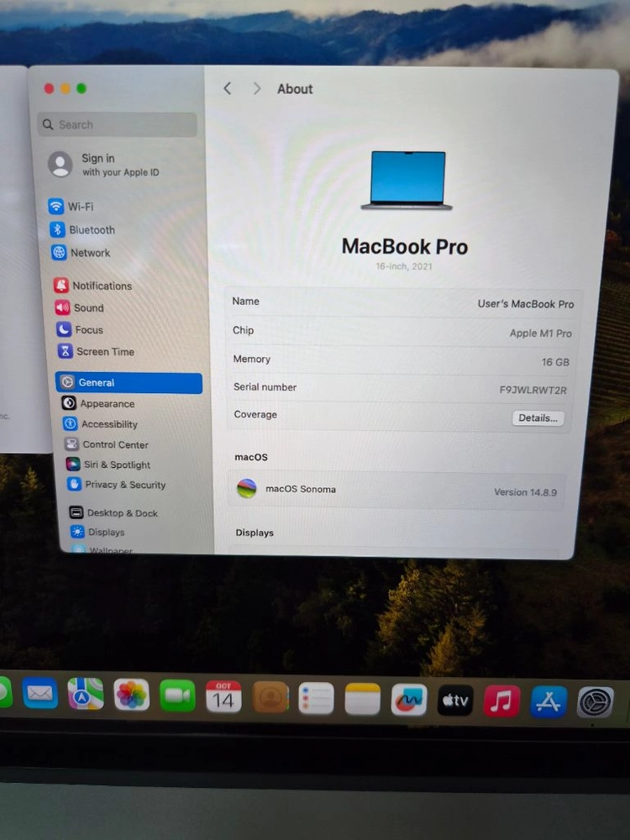
Task: Open Photos from the Dock
Action: coord(132,695)
